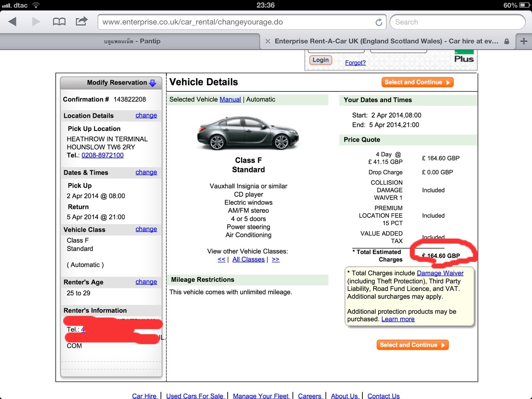Click the blue arrow beside Modify Reservation

pyautogui.click(x=153, y=83)
